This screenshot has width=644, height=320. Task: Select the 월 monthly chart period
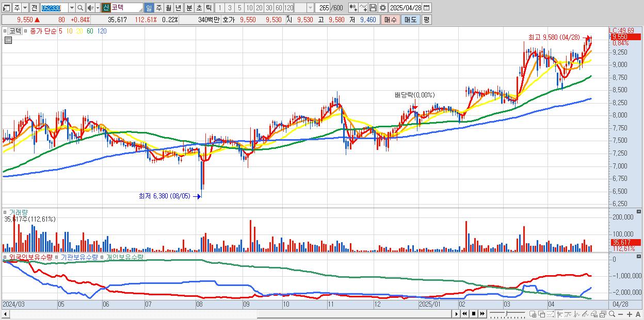click(x=168, y=8)
